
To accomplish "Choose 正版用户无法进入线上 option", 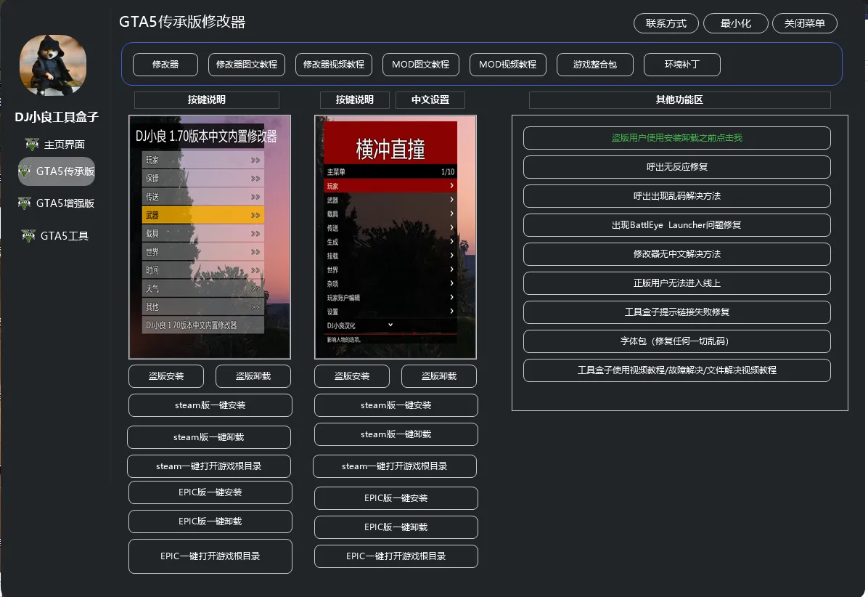I will pos(676,283).
